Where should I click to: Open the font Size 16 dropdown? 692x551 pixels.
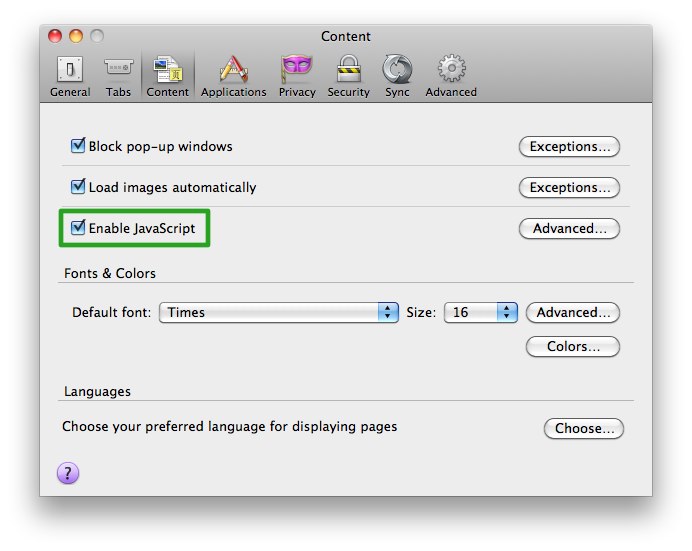tap(481, 312)
